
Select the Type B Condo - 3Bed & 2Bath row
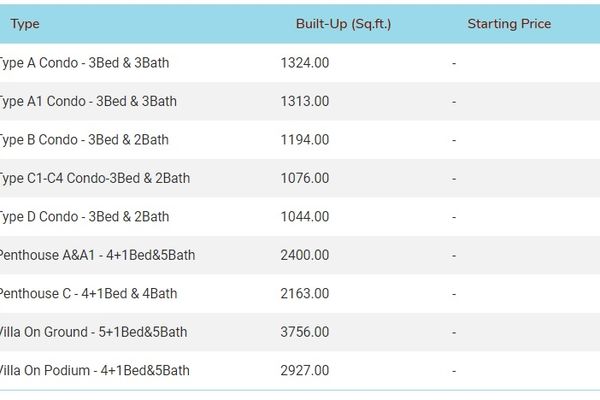(x=300, y=140)
